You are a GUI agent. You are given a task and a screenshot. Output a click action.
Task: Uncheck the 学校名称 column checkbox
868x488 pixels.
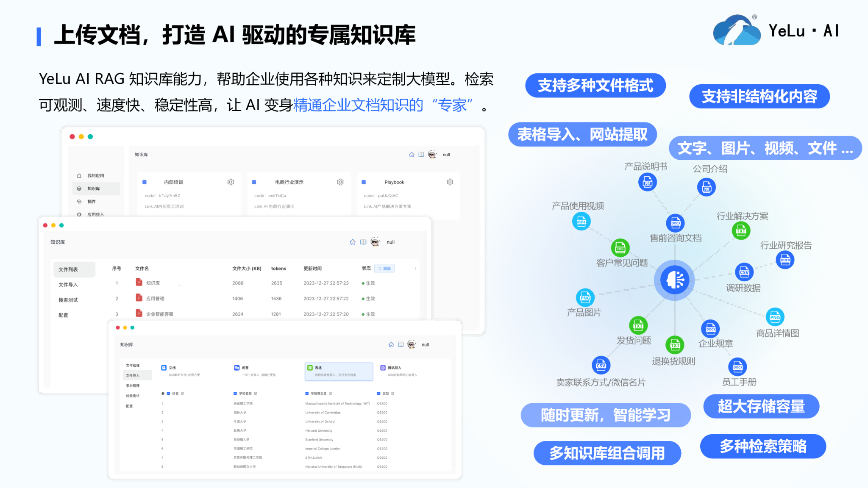pos(235,394)
